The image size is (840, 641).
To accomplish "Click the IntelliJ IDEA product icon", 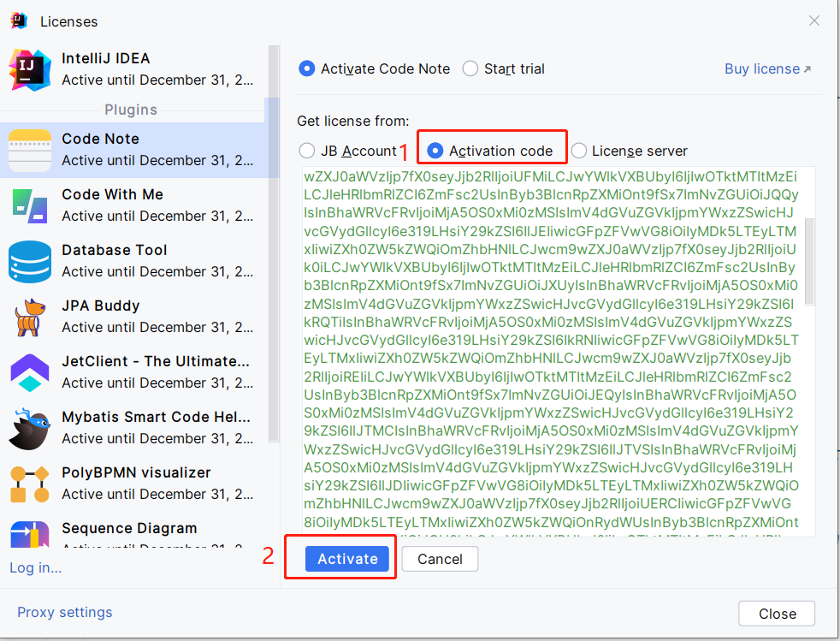I will [x=30, y=70].
